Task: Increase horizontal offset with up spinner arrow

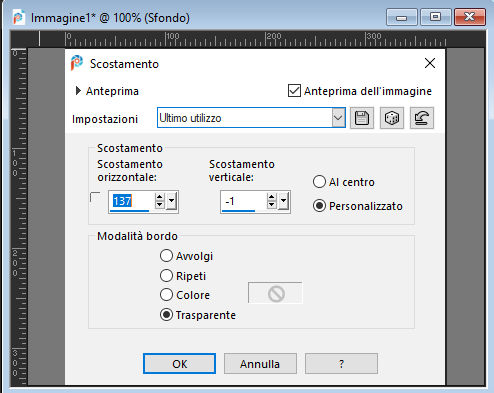Action: point(160,197)
